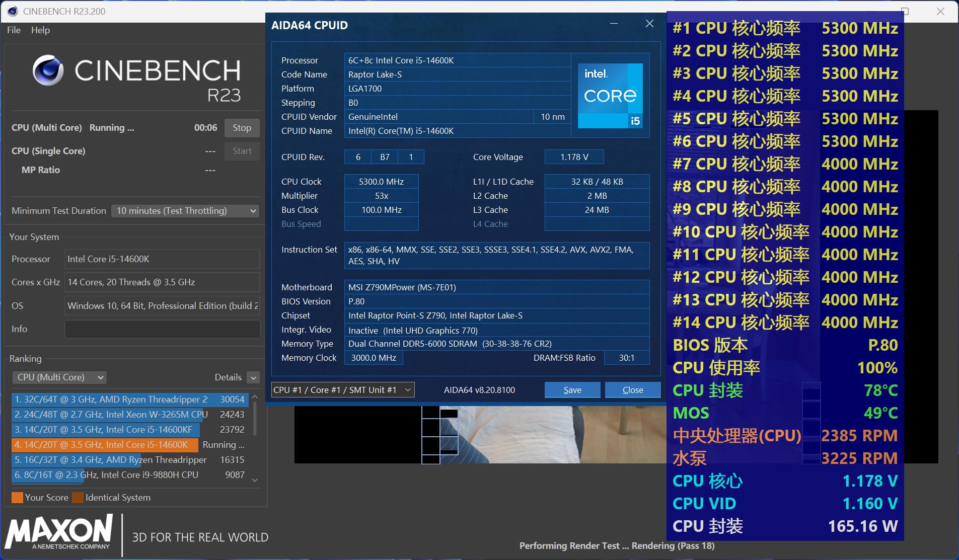This screenshot has width=959, height=560.
Task: Close the AIDA64 CPUID dialog via Close button
Action: [633, 389]
